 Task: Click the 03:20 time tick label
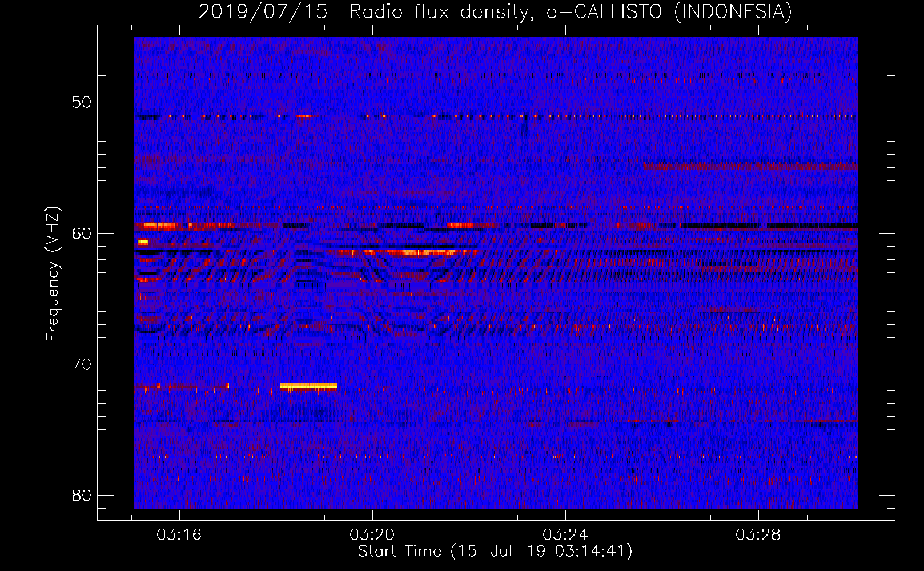click(x=372, y=534)
